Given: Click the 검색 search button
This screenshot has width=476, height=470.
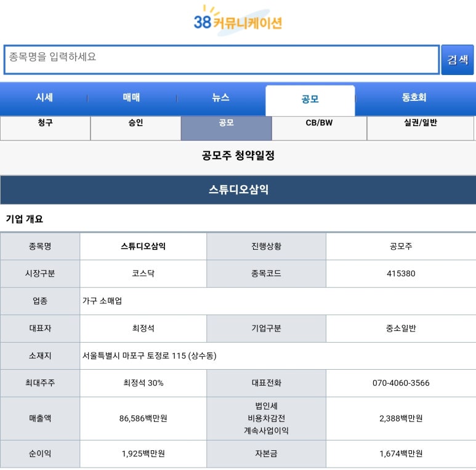Looking at the screenshot, I should 458,60.
